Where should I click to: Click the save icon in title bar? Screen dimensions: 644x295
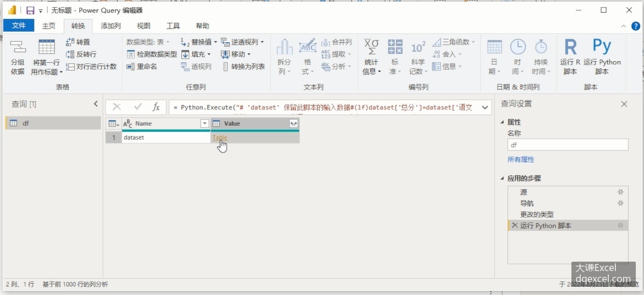coord(30,11)
